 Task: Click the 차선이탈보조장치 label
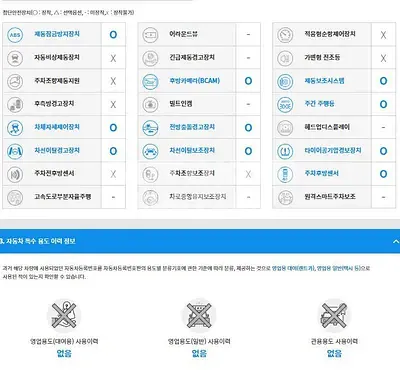192,150
